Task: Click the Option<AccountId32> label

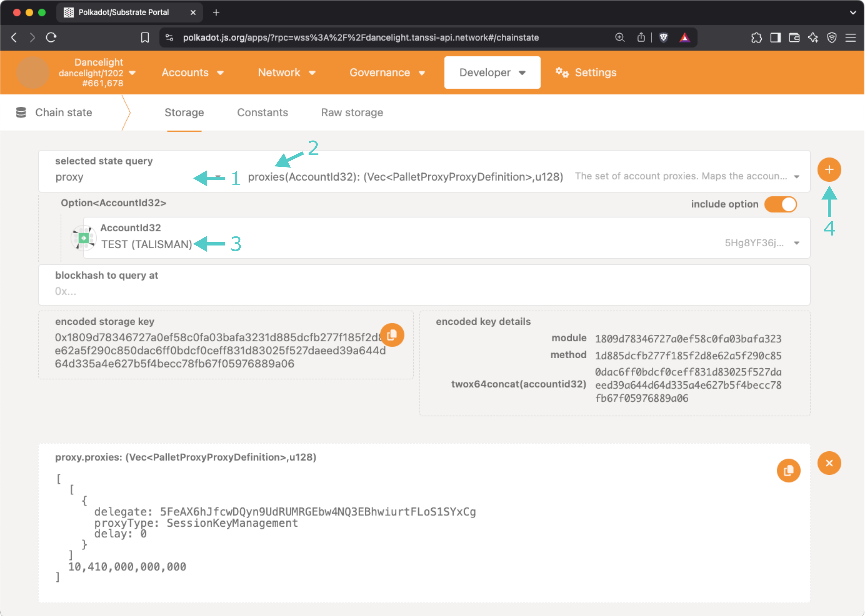Action: click(x=114, y=203)
